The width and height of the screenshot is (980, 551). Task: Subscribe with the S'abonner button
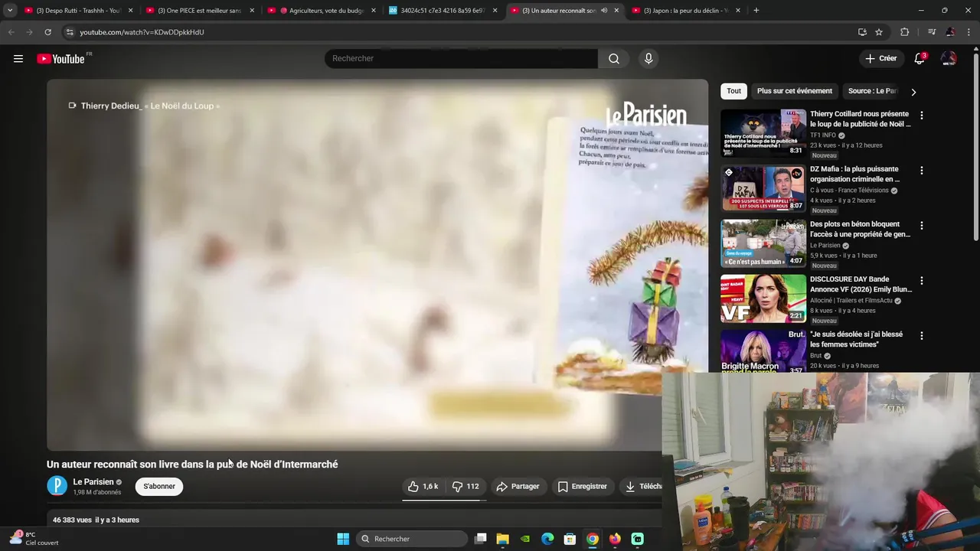(159, 486)
